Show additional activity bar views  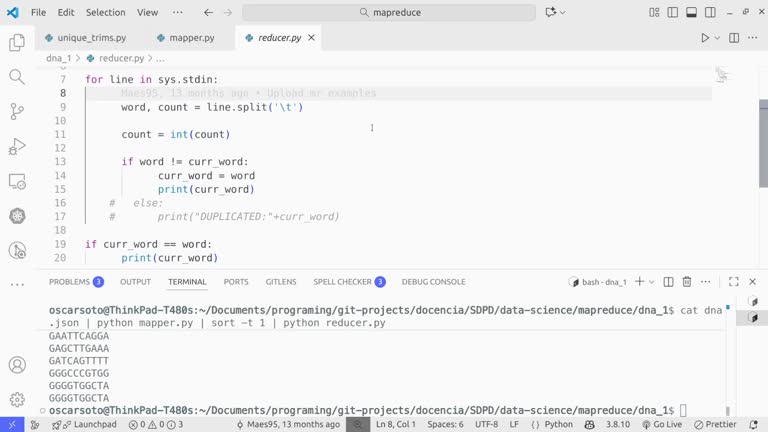click(17, 284)
